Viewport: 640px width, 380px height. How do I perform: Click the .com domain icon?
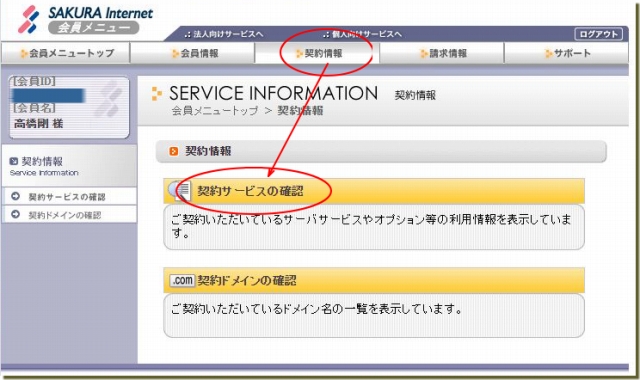pos(182,280)
